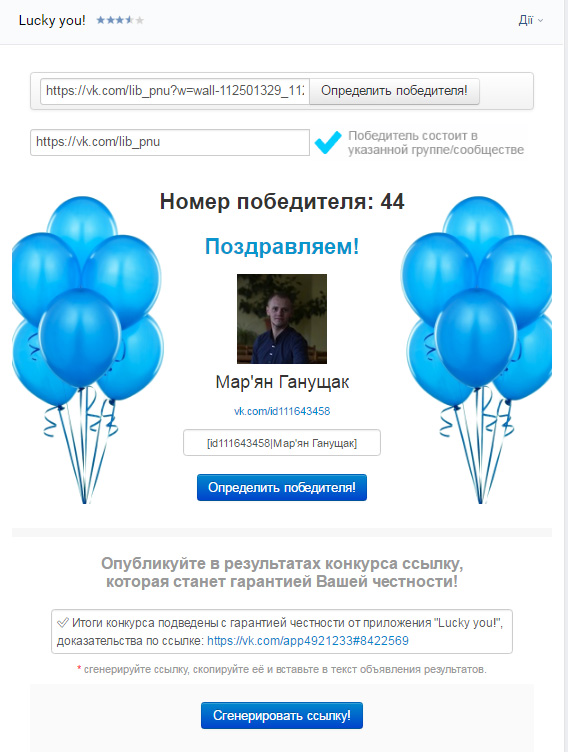Image resolution: width=568 pixels, height=752 pixels.
Task: Click the winner name Мар'ян Ганущак
Action: 282,382
